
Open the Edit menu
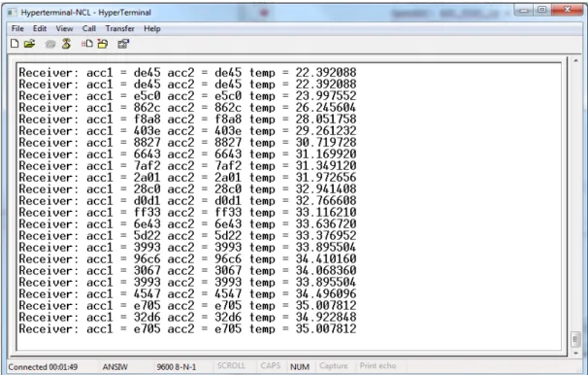(40, 28)
